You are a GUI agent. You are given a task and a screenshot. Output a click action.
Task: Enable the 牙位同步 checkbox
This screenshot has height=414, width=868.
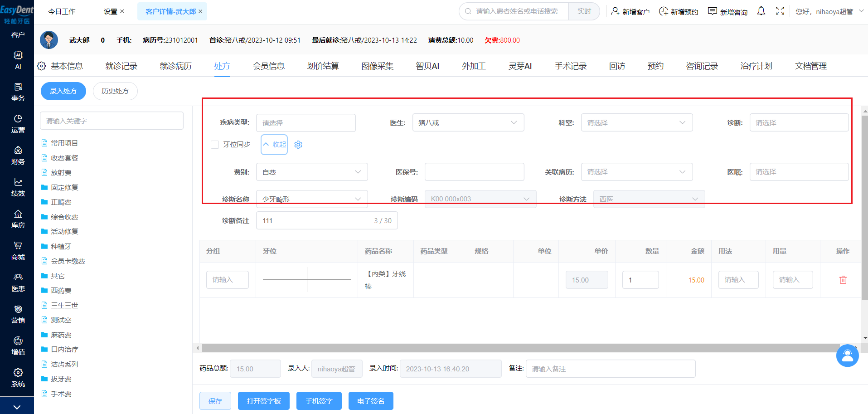click(x=215, y=145)
